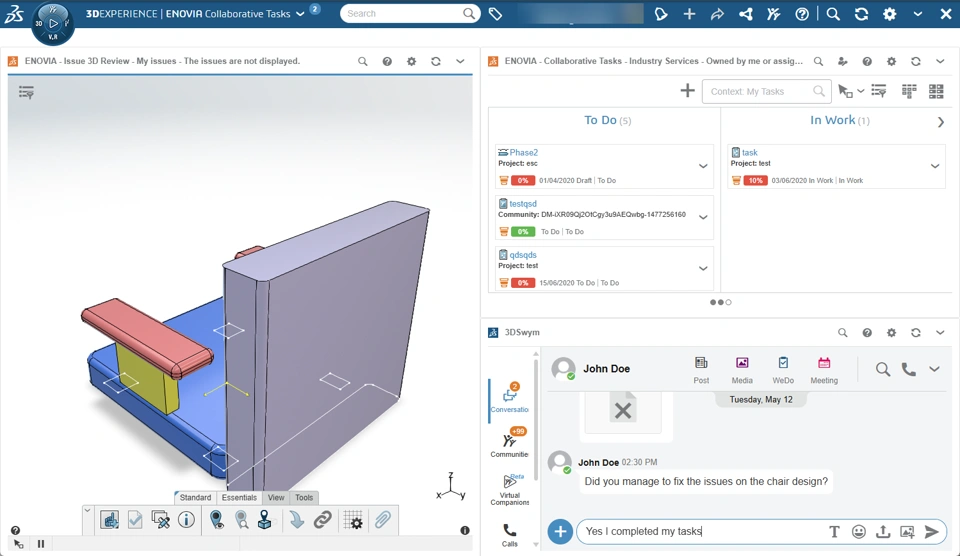Open the 3DEXPERIENCE compass

pyautogui.click(x=53, y=23)
